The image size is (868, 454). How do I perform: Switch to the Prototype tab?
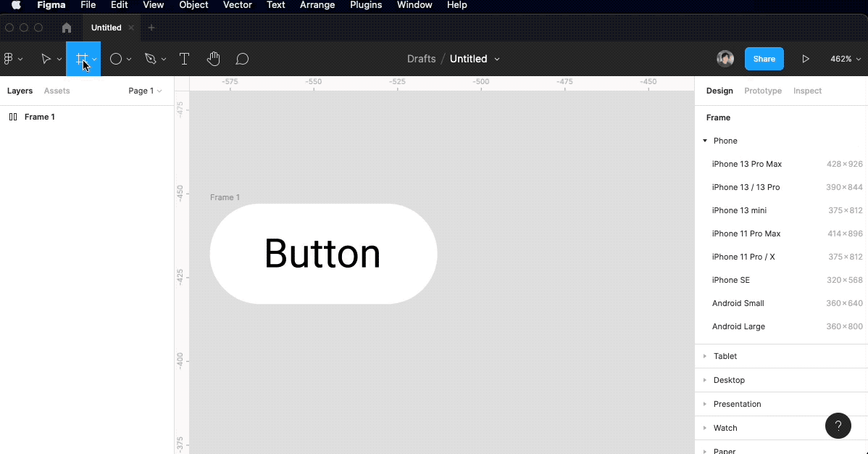[763, 91]
